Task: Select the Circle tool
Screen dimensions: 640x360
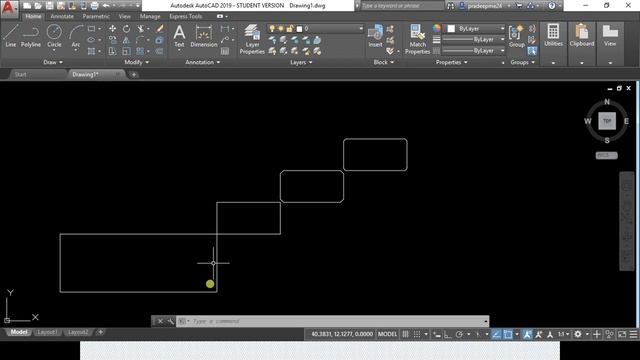Action: (x=54, y=36)
